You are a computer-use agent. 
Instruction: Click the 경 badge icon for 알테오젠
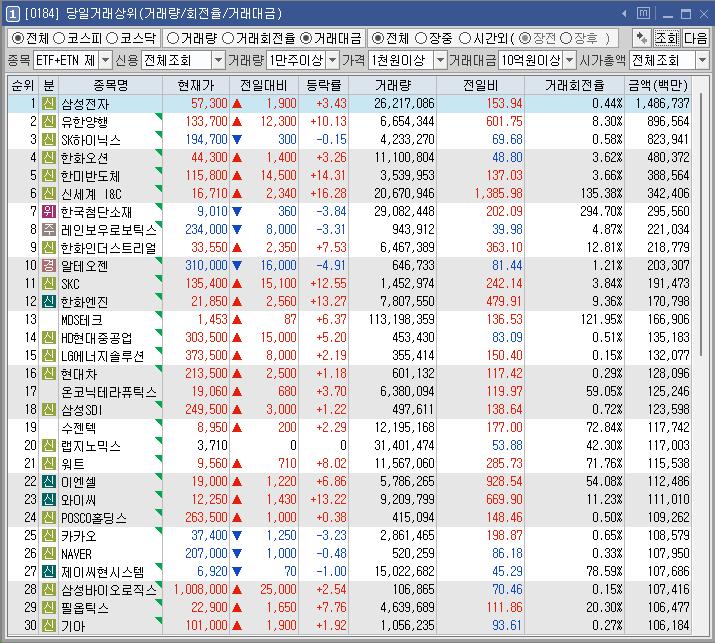[x=49, y=265]
